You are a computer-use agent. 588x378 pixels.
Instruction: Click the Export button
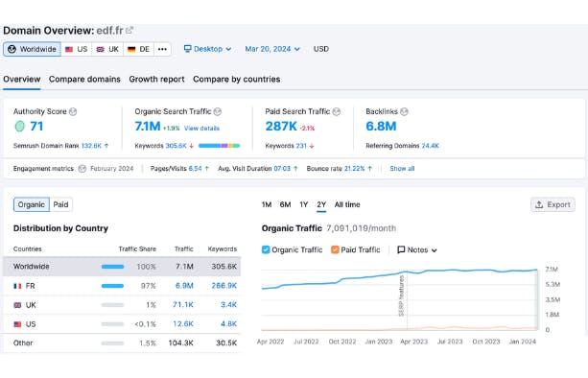pyautogui.click(x=553, y=204)
